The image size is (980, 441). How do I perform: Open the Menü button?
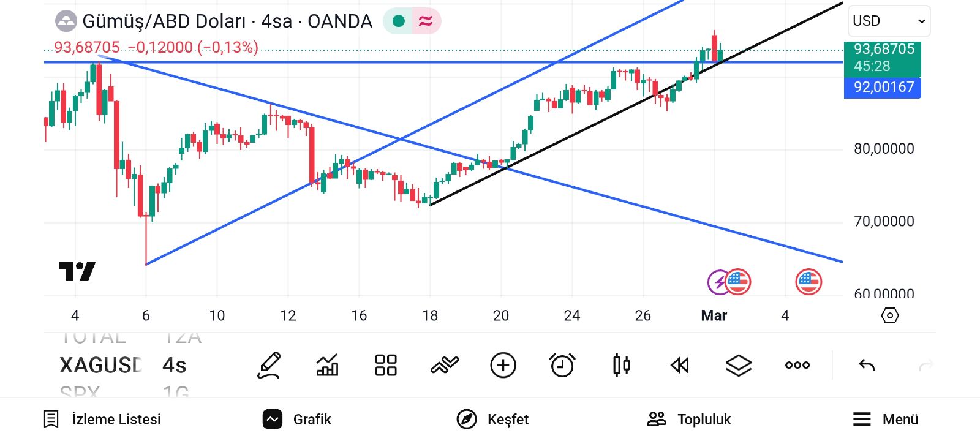tap(886, 420)
